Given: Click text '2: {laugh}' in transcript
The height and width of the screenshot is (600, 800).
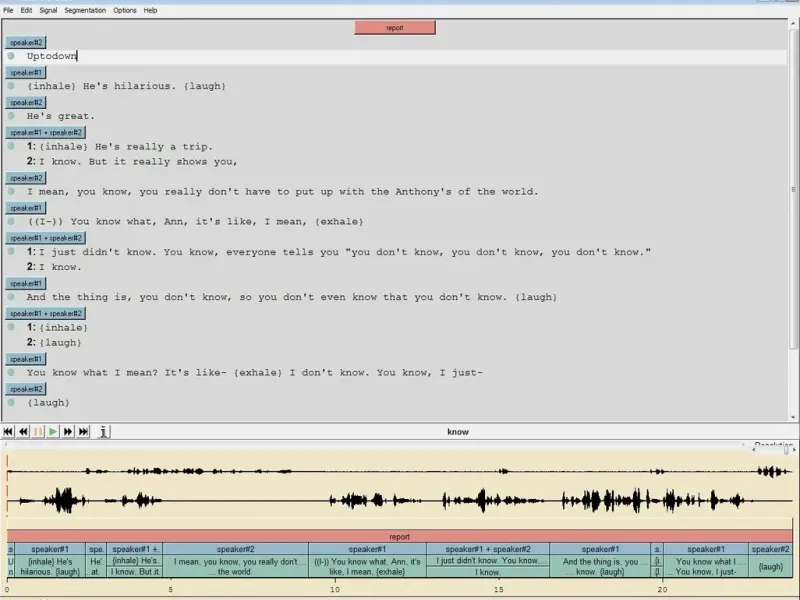Looking at the screenshot, I should click(54, 342).
